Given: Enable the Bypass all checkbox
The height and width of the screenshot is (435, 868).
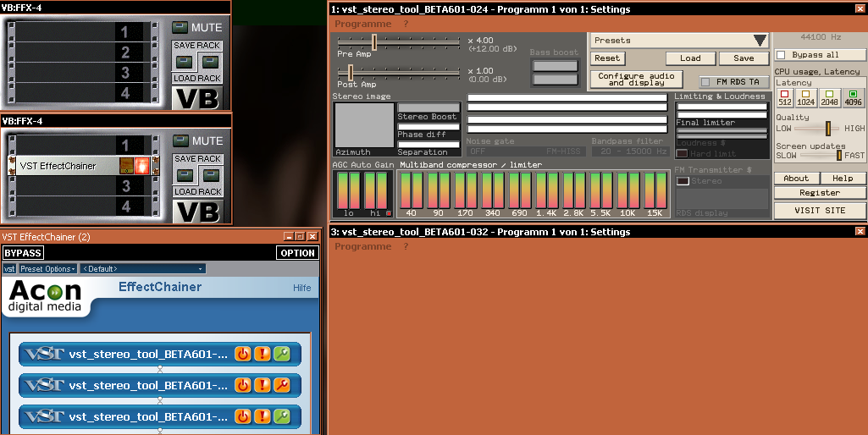Looking at the screenshot, I should click(781, 55).
